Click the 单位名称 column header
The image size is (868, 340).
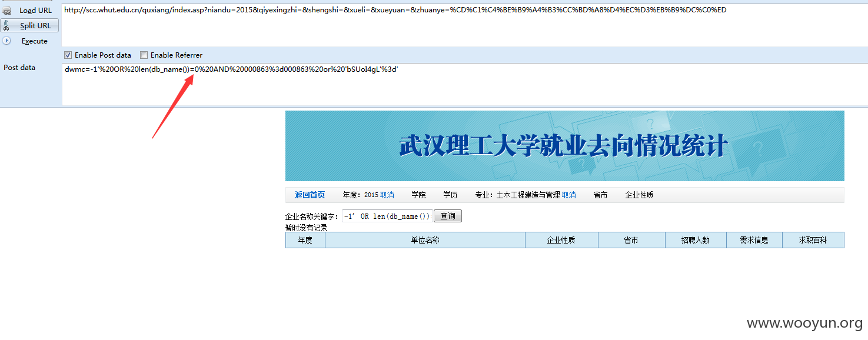click(x=425, y=240)
